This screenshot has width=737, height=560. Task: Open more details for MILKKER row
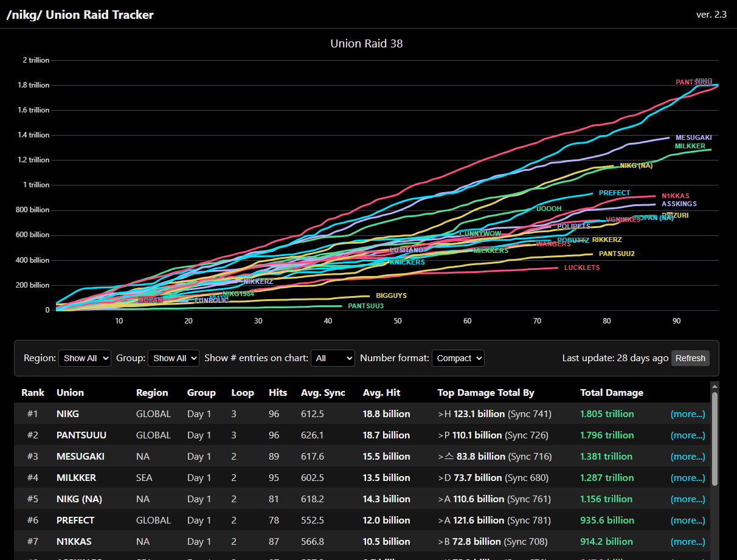click(688, 478)
